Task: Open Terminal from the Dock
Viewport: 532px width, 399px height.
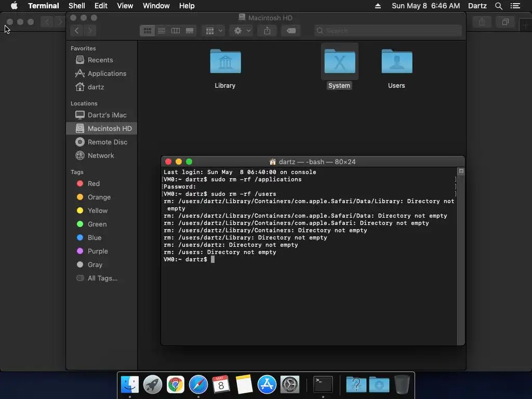Action: coord(323,385)
